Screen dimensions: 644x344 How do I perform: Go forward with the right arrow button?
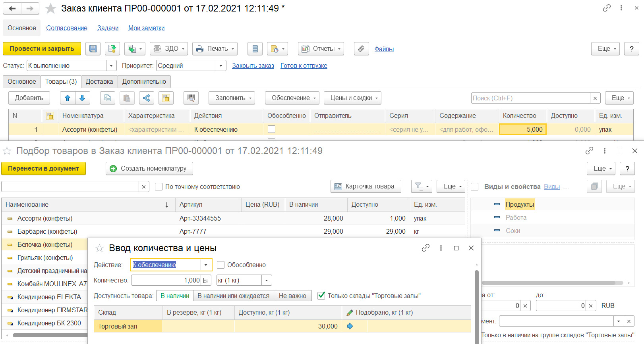pyautogui.click(x=30, y=8)
